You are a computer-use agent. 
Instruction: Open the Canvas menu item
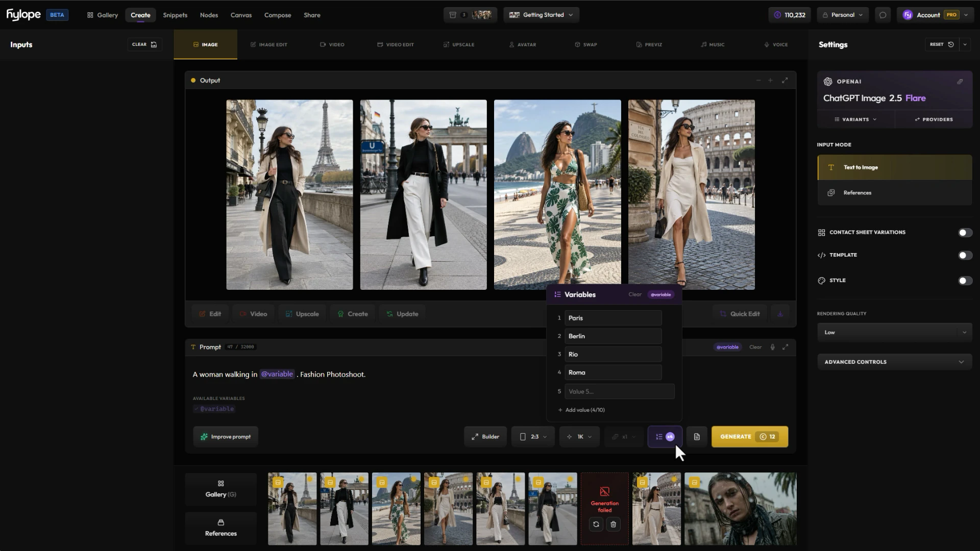(241, 15)
